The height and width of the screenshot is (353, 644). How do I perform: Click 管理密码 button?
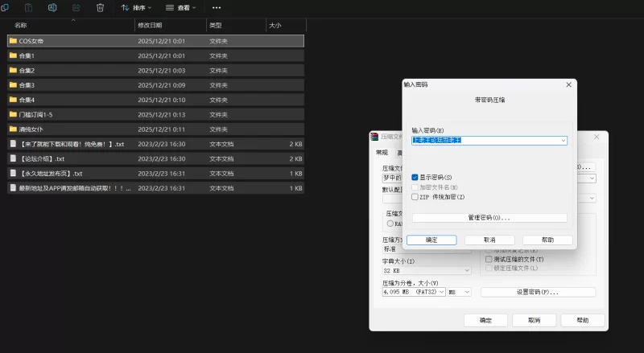(489, 218)
